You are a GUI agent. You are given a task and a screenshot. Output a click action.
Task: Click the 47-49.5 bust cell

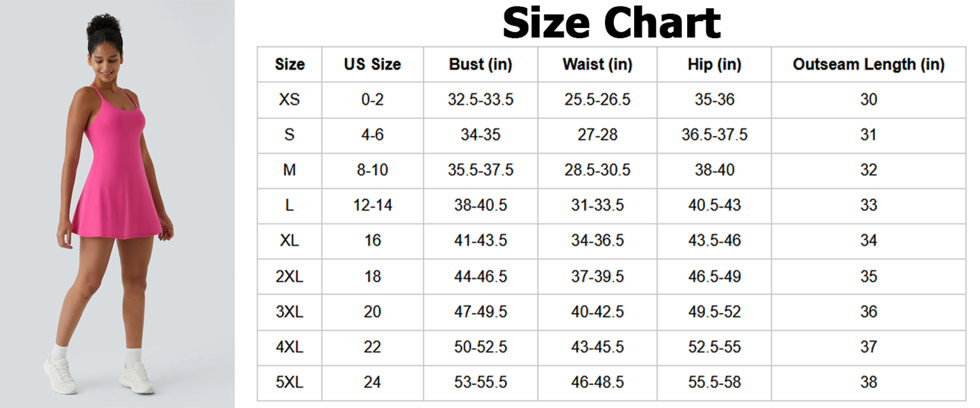(x=481, y=312)
